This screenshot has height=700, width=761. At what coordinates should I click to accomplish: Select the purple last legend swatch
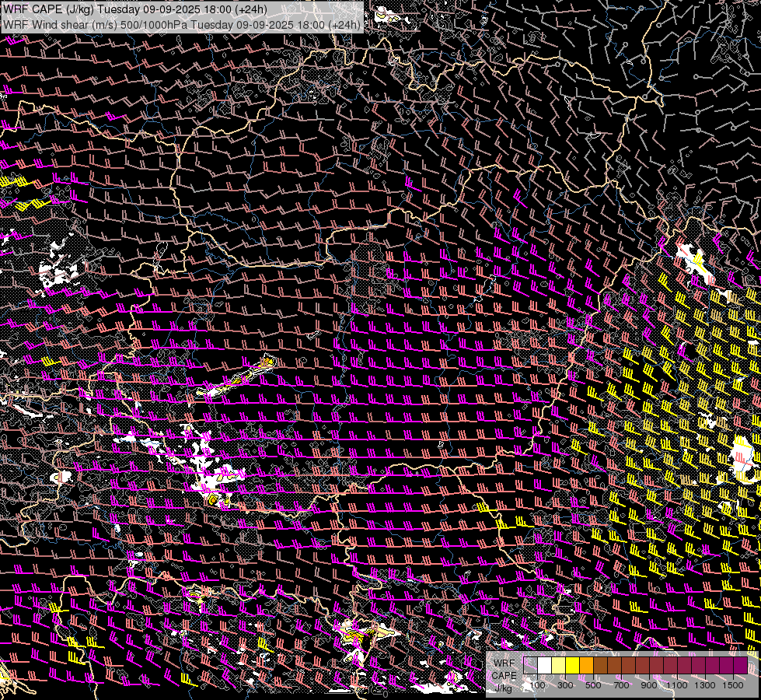pos(741,665)
